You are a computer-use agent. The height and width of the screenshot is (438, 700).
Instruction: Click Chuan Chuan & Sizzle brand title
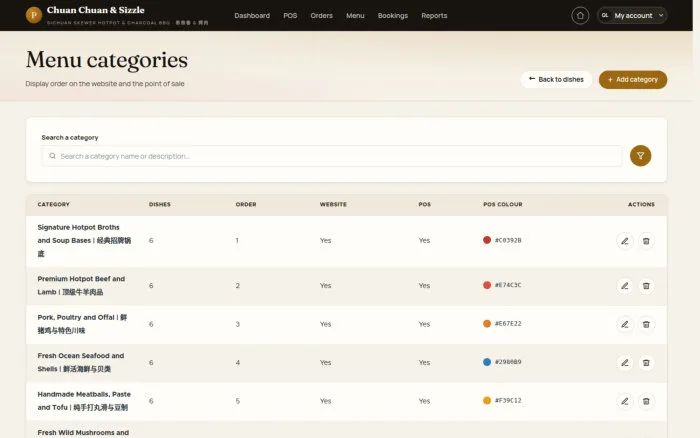96,10
